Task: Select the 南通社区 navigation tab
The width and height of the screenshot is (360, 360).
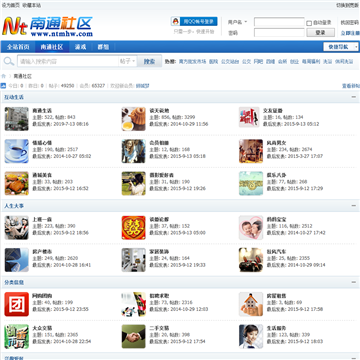Action: pos(52,47)
